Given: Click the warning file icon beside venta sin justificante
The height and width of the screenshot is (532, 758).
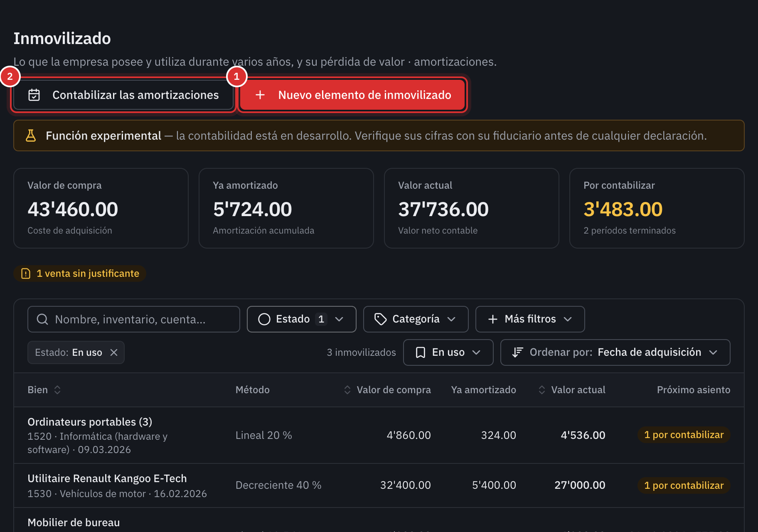Looking at the screenshot, I should click(x=26, y=273).
